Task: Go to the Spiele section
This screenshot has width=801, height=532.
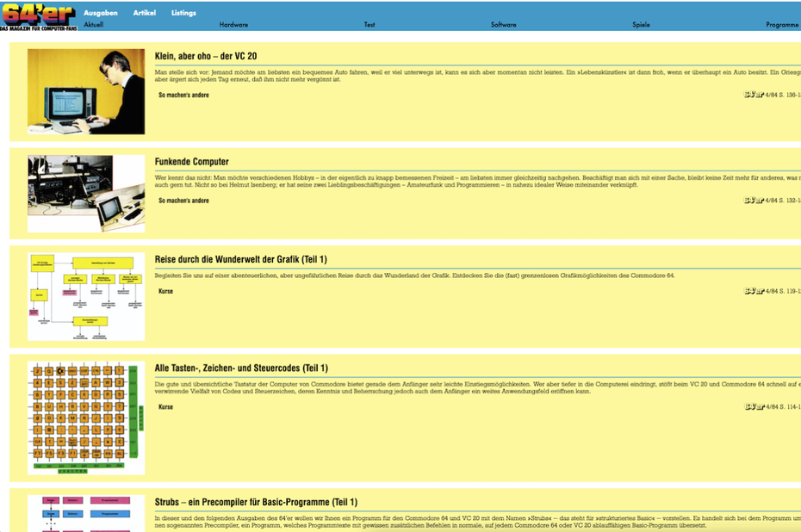Action: (x=641, y=25)
